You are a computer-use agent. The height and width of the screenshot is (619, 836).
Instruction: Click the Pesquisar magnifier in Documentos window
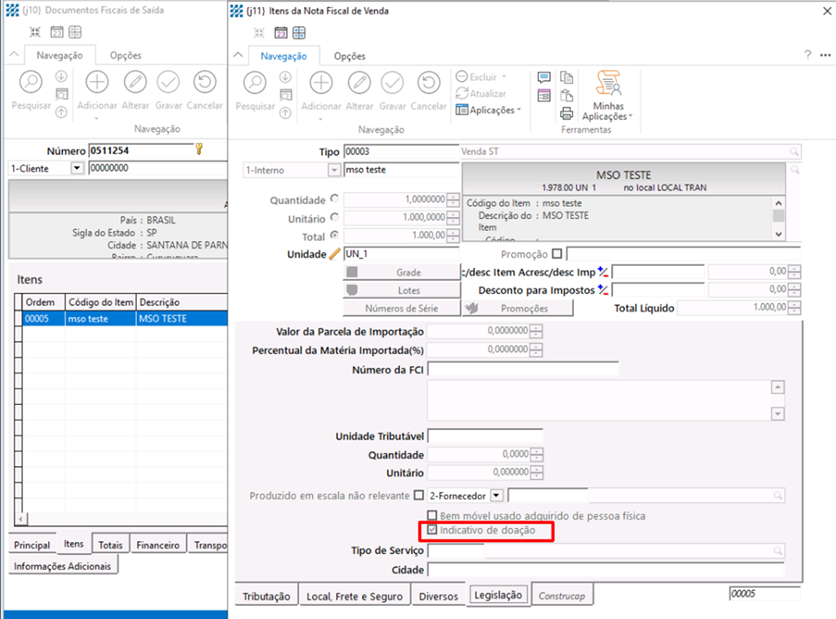[x=30, y=84]
